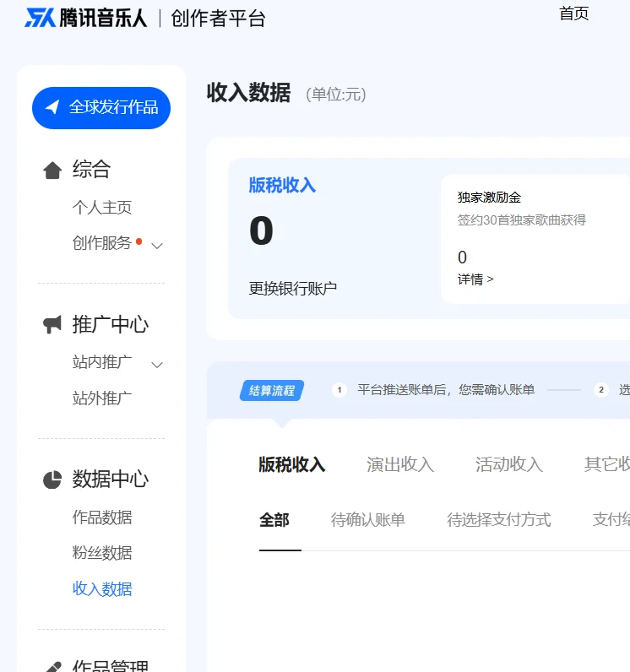Select 站内推广 in the sidebar

tap(102, 362)
